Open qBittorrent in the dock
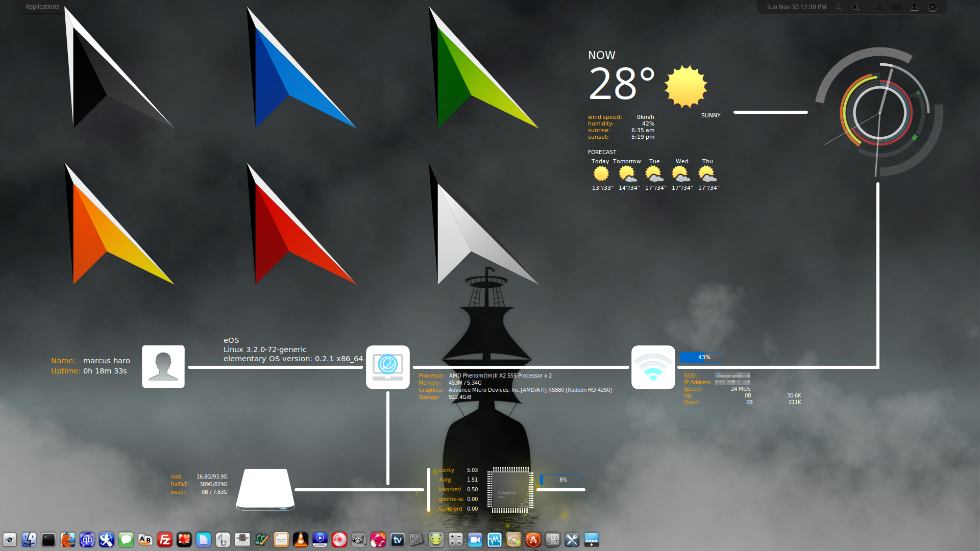Image resolution: width=980 pixels, height=551 pixels. pos(87,540)
